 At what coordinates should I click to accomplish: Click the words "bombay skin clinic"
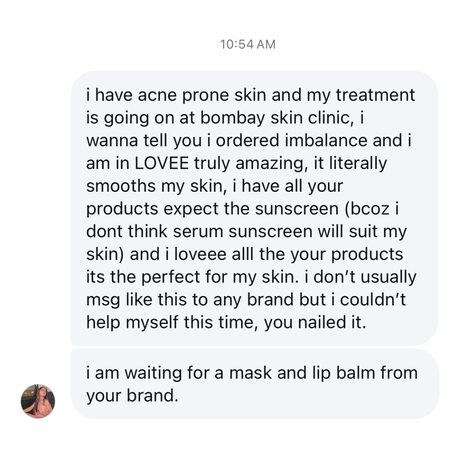click(x=277, y=118)
